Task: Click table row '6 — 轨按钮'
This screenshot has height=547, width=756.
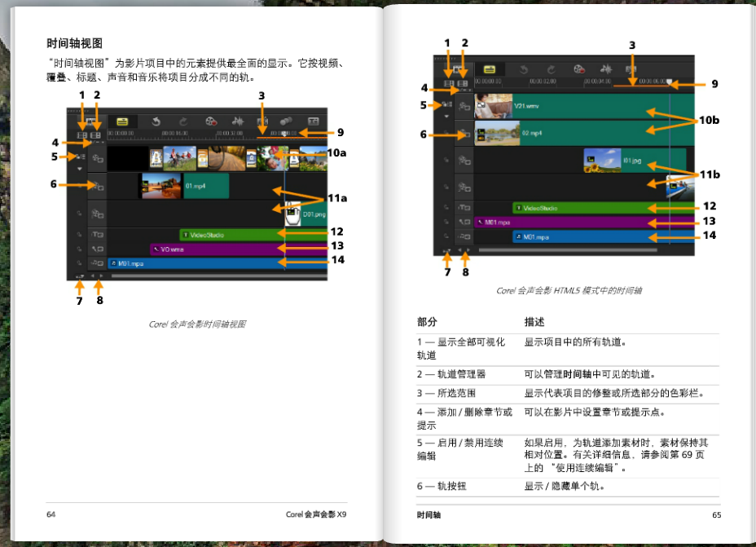Action: pos(568,486)
